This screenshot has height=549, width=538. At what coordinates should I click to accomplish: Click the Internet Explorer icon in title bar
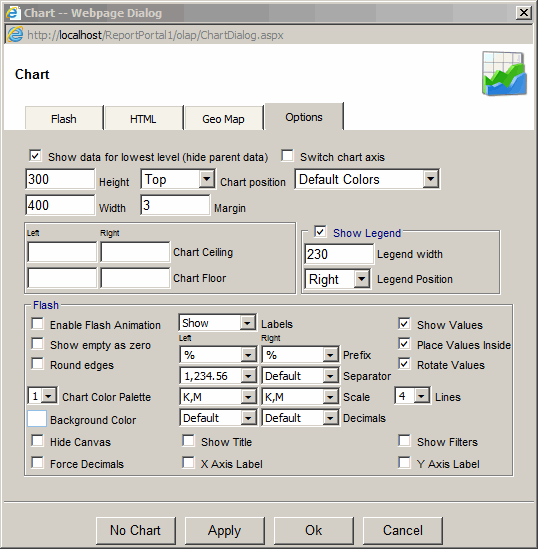tap(13, 13)
